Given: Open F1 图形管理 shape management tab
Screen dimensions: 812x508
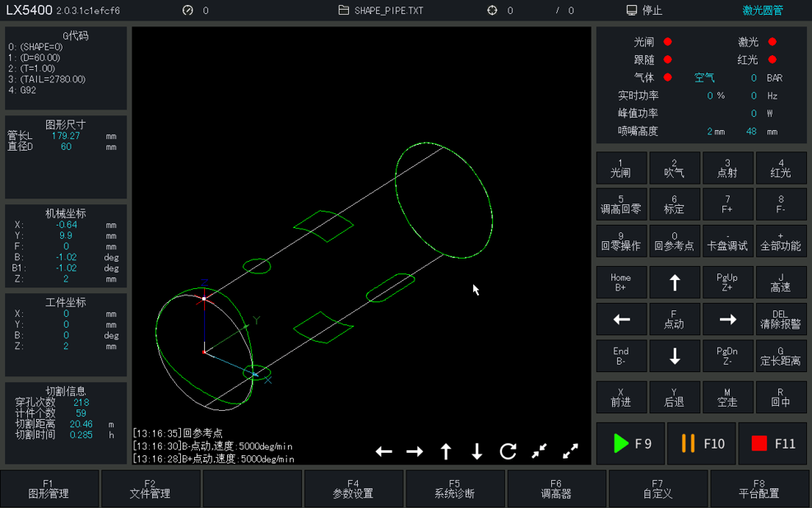Looking at the screenshot, I should (x=49, y=489).
